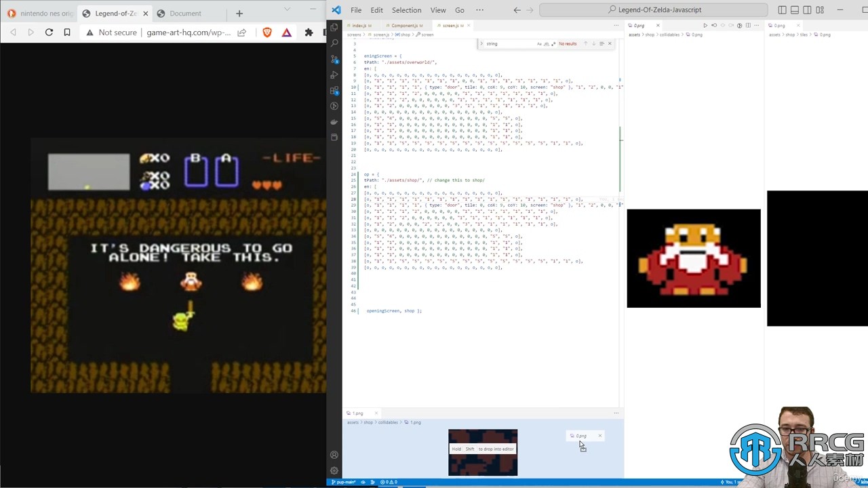868x488 pixels.
Task: Open more actions for the code editor group
Action: point(616,25)
